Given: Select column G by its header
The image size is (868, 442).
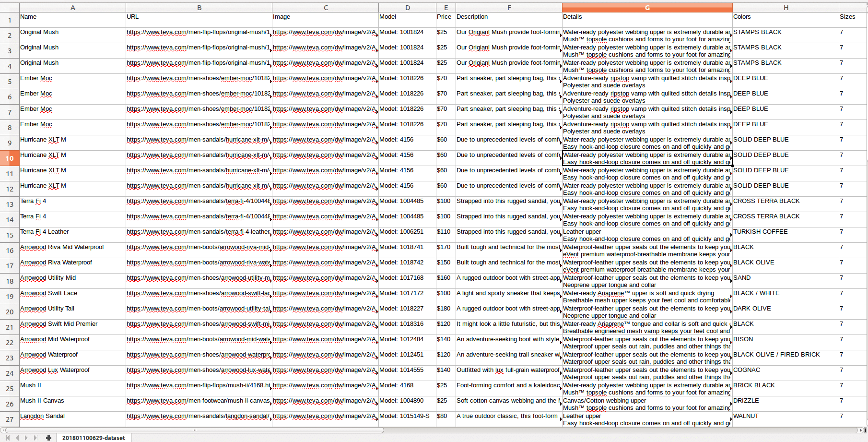Looking at the screenshot, I should point(647,8).
